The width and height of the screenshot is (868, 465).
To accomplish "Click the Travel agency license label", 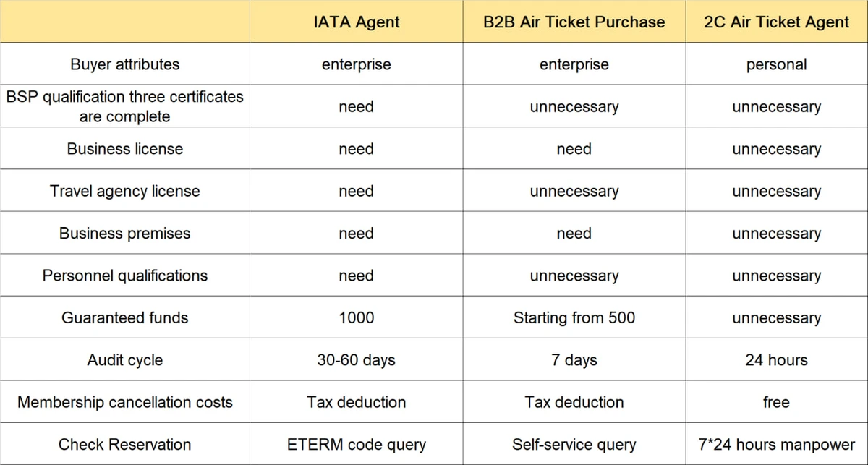I will coord(124,191).
